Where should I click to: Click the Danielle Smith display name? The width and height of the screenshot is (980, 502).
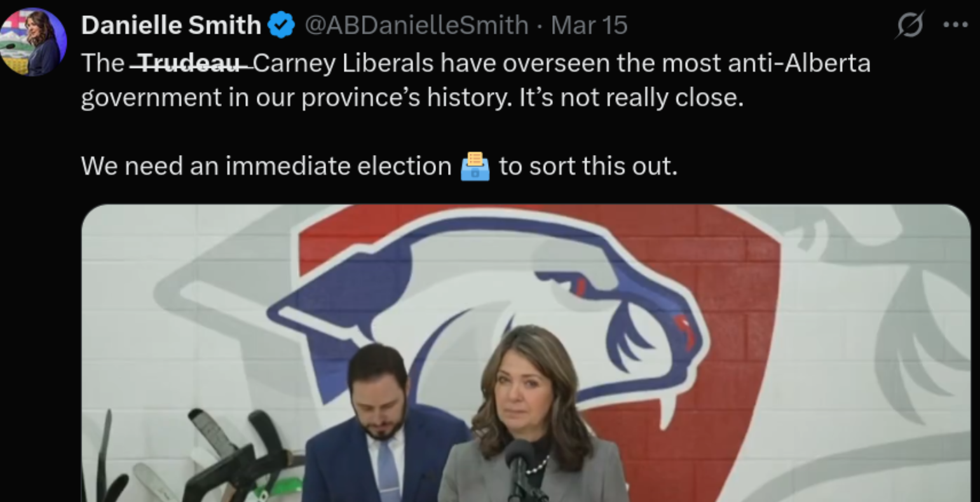(x=171, y=25)
